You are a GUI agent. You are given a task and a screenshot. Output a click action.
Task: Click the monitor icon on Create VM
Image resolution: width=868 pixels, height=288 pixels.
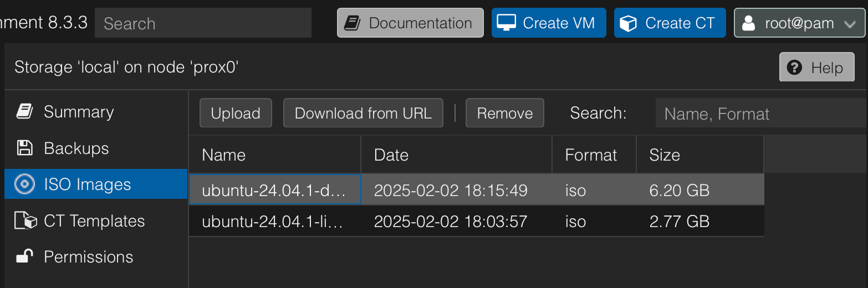507,23
